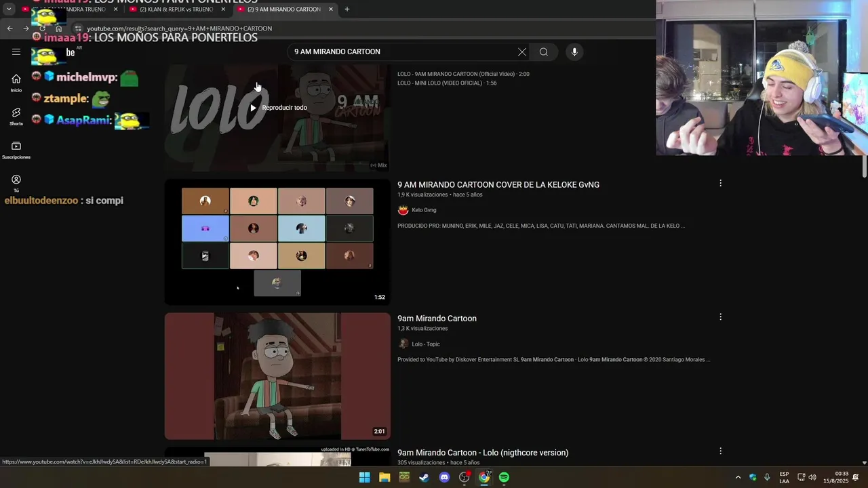The image size is (868, 488).
Task: Close the 9 AM MIRANDO CARTOON tab
Action: [x=331, y=9]
